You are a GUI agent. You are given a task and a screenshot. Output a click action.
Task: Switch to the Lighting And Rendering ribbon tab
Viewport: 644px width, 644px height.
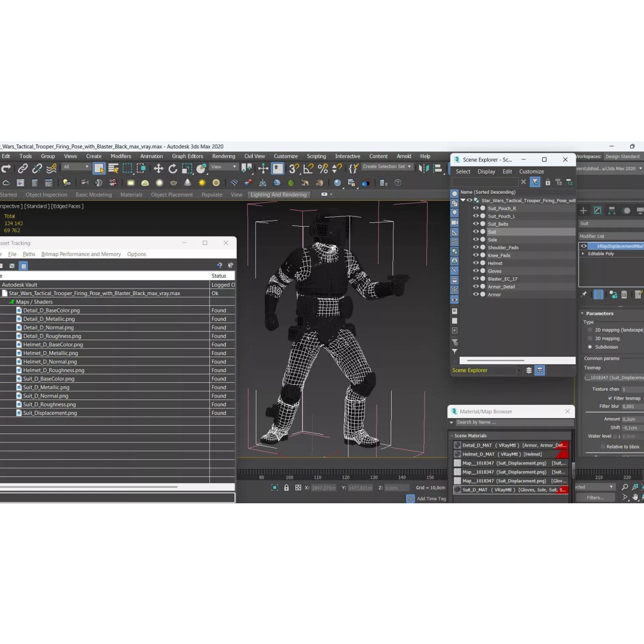[x=278, y=194]
